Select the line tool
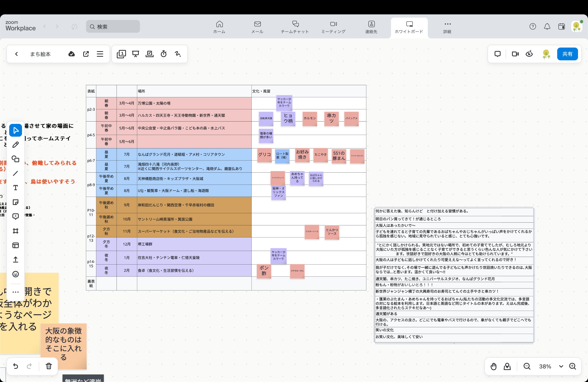 click(x=16, y=173)
